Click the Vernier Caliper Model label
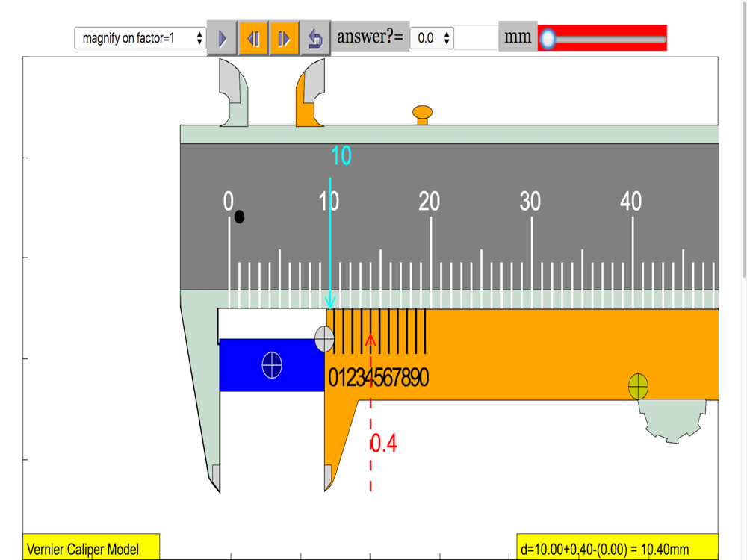747x560 pixels. pos(91,547)
